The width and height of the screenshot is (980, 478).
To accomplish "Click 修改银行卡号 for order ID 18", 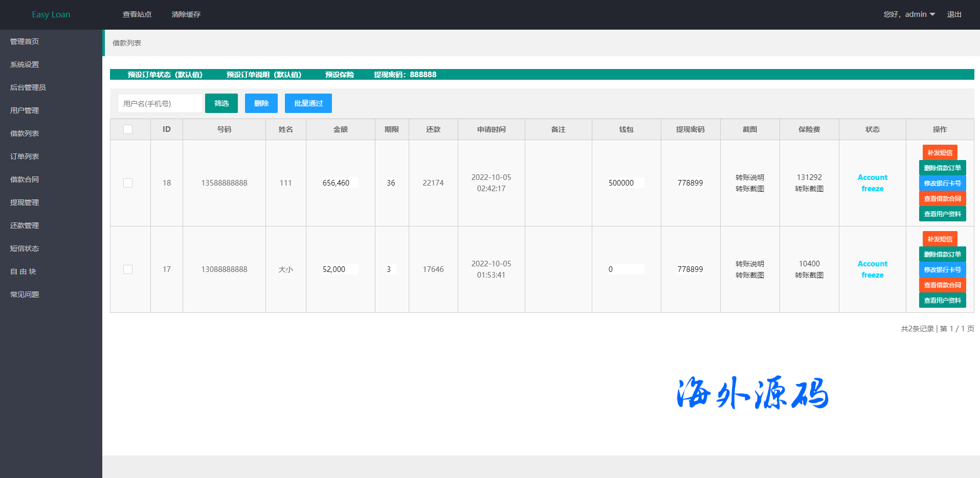I will (x=942, y=183).
